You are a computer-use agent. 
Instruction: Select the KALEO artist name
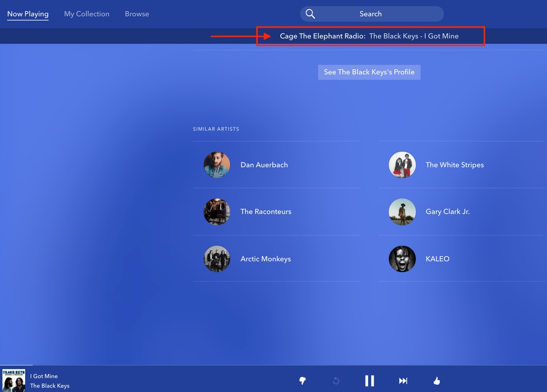click(x=437, y=259)
